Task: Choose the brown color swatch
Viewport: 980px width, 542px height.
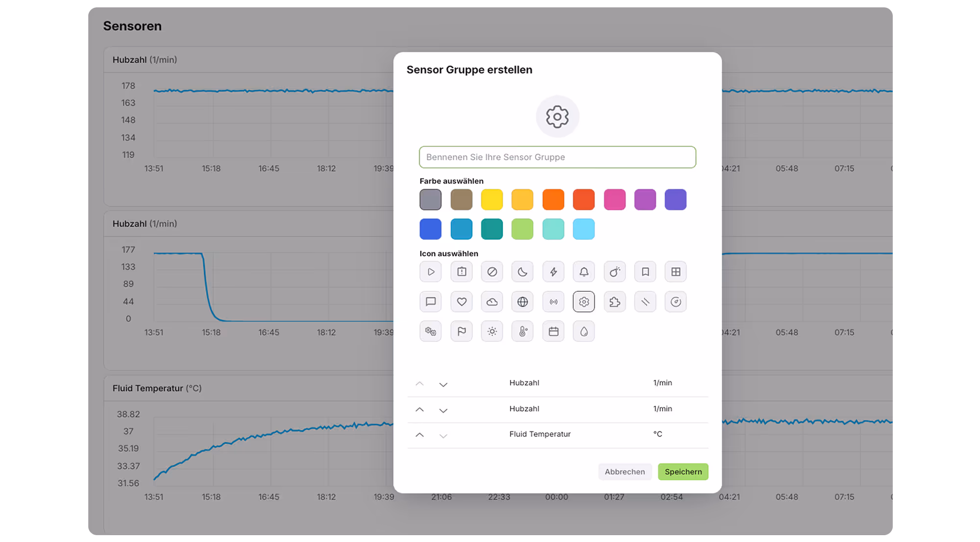Action: pos(461,200)
